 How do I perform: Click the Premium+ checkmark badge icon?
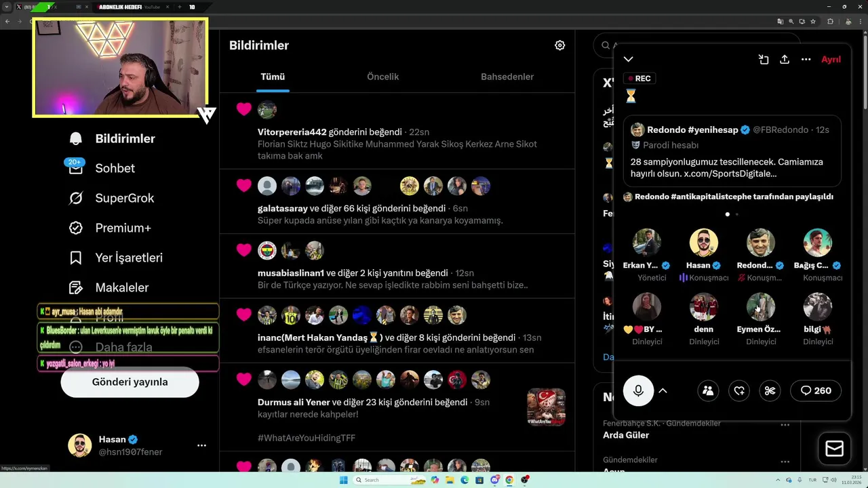click(76, 228)
